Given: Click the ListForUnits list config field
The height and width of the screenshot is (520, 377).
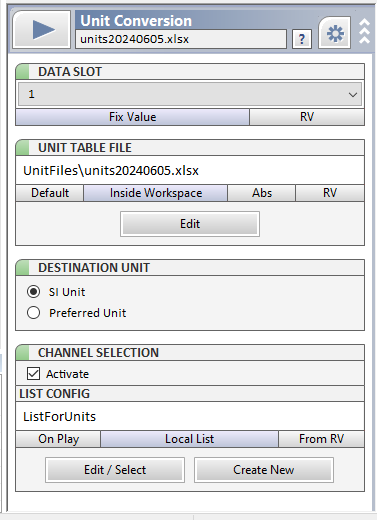Looking at the screenshot, I should [190, 416].
